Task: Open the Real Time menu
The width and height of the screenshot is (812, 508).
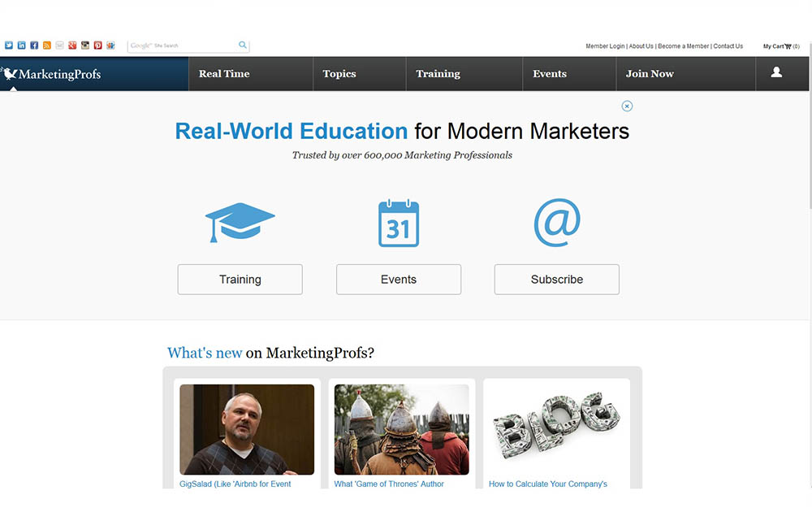Action: [x=224, y=74]
